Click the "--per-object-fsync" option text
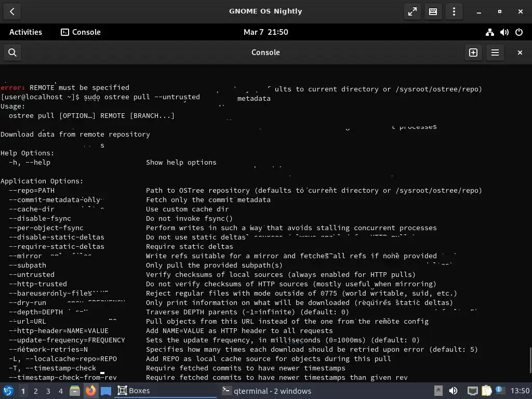 point(46,228)
